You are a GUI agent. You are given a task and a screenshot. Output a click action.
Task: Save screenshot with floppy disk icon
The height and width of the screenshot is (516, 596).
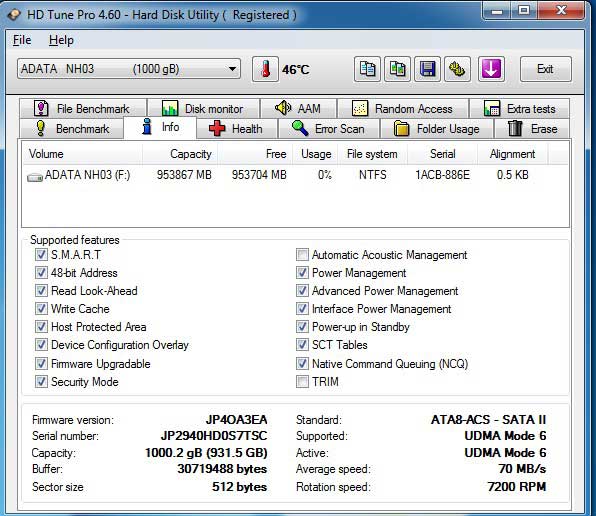[427, 69]
